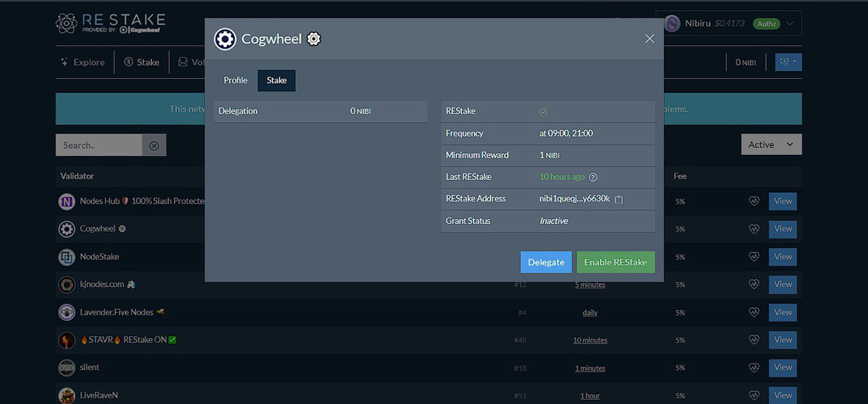Open the heartbeat icon for Lavender.Five Nodes row
Image resolution: width=868 pixels, height=404 pixels.
click(754, 313)
